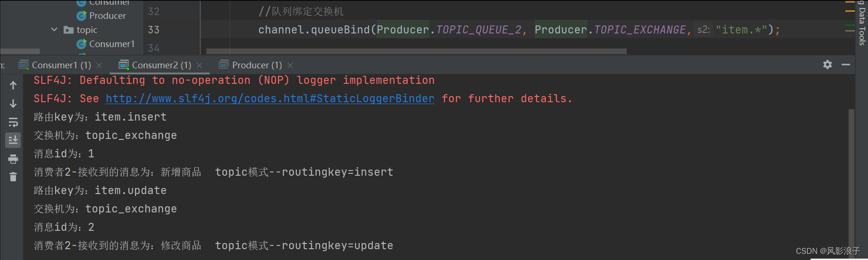Clear console with the trash icon
The width and height of the screenshot is (868, 260).
click(13, 177)
